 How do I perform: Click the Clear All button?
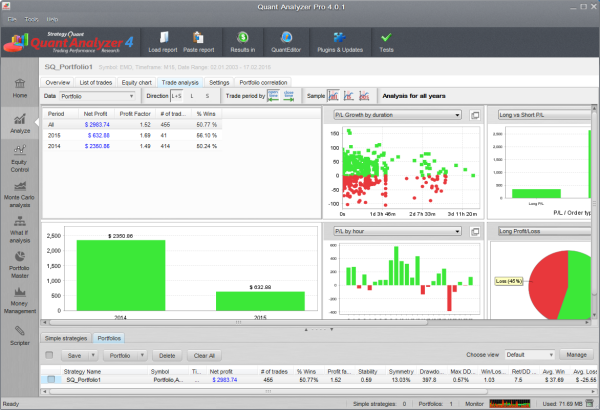204,355
